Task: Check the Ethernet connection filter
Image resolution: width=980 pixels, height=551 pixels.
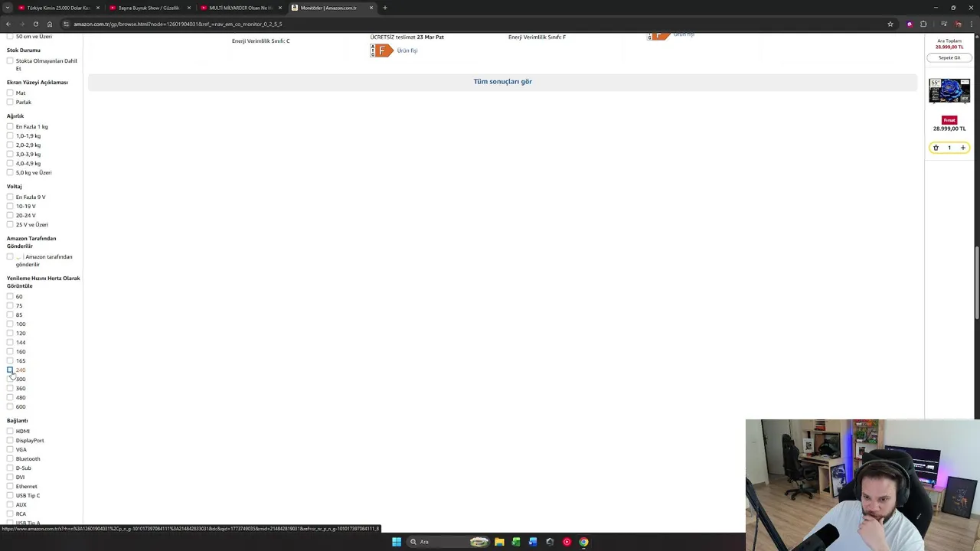Action: (10, 486)
